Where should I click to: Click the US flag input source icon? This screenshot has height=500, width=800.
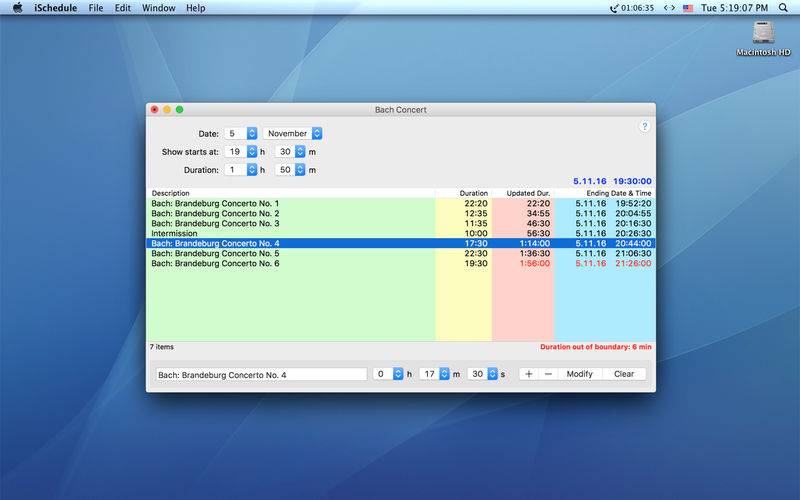pyautogui.click(x=688, y=8)
